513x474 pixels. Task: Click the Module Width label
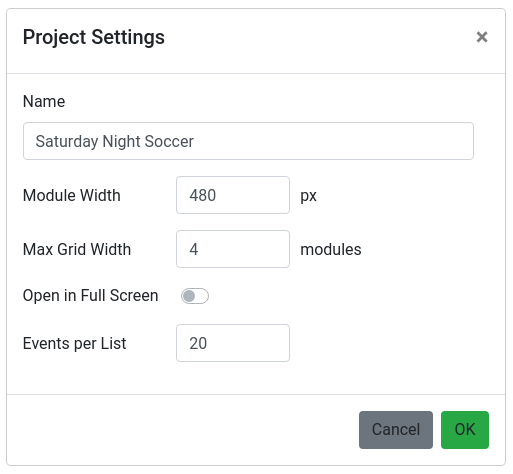[72, 195]
